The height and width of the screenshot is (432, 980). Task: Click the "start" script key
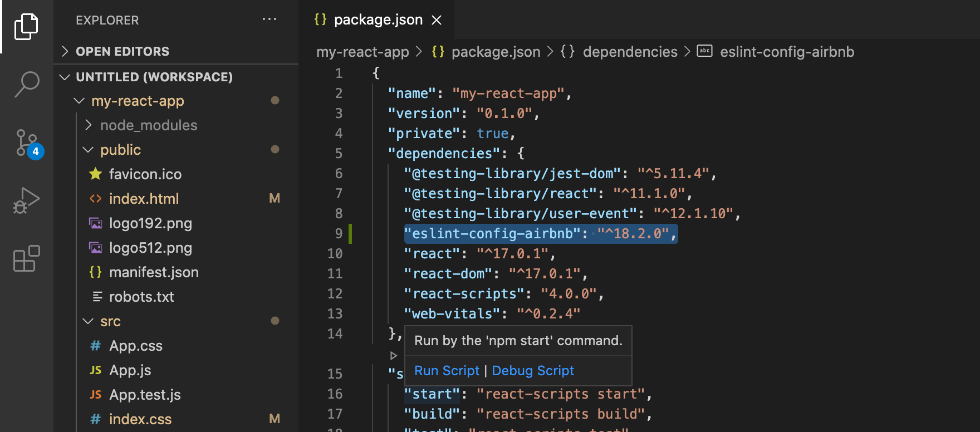[x=432, y=394]
